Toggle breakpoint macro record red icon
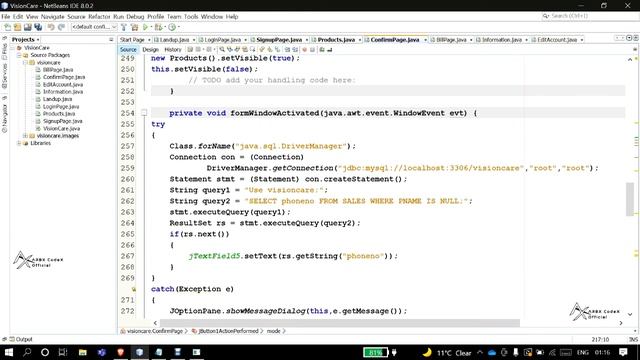Image resolution: width=640 pixels, height=360 pixels. click(304, 49)
